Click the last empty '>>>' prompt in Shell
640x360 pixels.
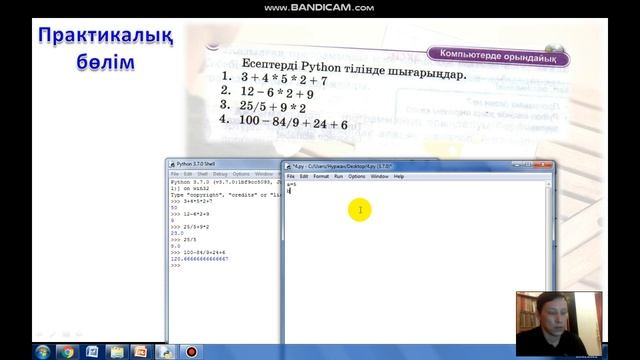pyautogui.click(x=176, y=265)
